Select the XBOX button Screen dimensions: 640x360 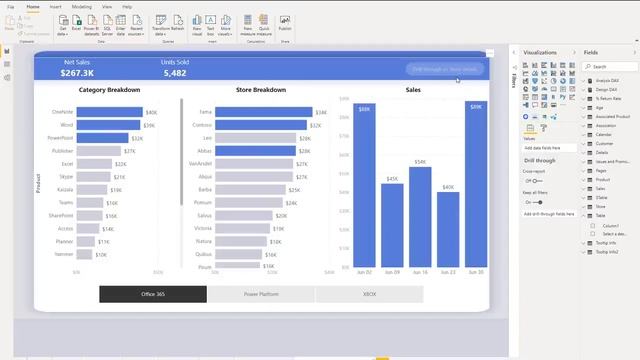[369, 294]
